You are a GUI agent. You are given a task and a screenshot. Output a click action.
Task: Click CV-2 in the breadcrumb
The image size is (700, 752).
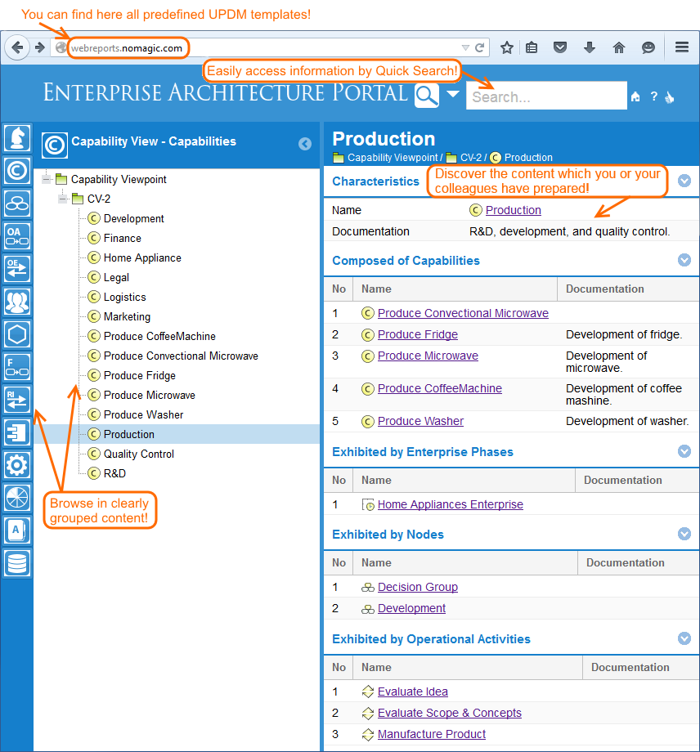coord(471,157)
